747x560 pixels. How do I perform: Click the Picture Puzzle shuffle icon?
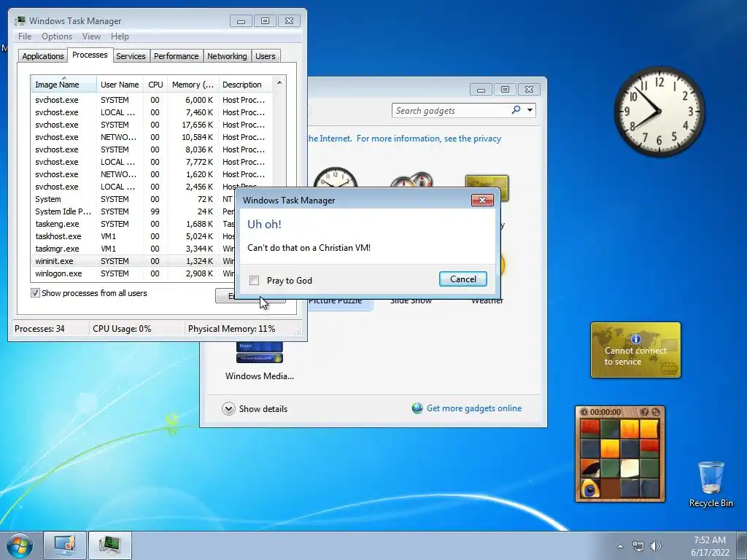(x=656, y=412)
